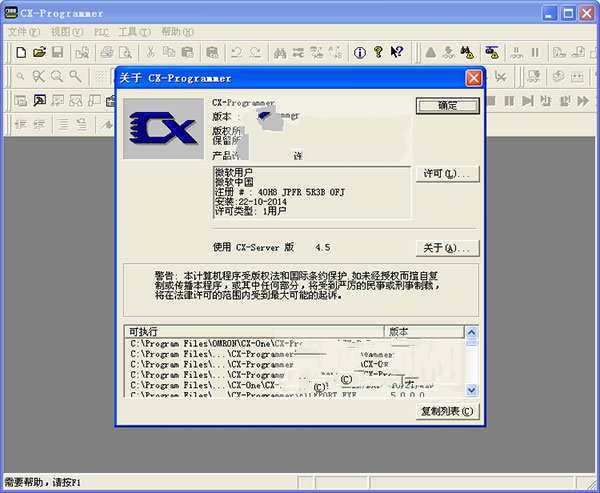Image resolution: width=600 pixels, height=493 pixels.
Task: Click the pause icon in simulation toolbar
Action: (509, 101)
